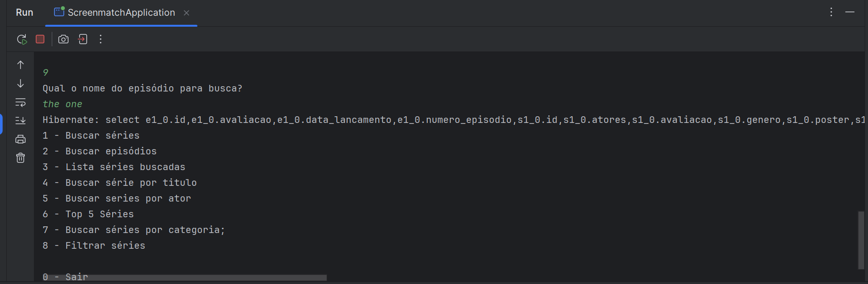
Task: Clear all console output
Action: coord(21,158)
